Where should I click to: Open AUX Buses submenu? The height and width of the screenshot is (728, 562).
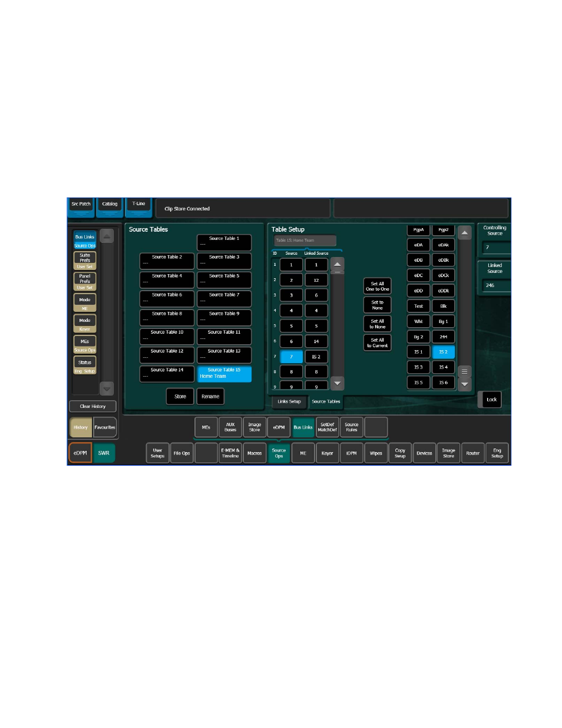pyautogui.click(x=230, y=427)
